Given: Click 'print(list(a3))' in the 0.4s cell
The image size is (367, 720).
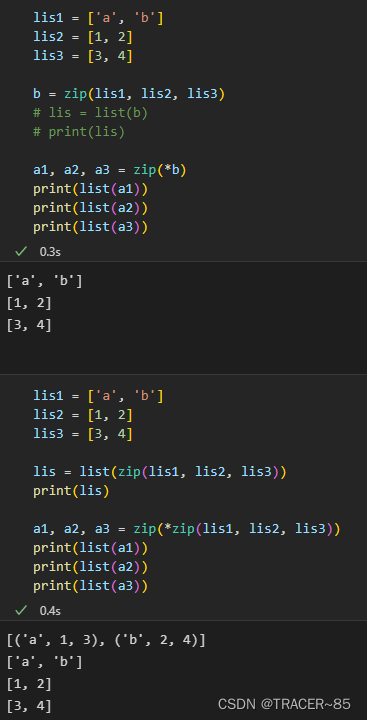Looking at the screenshot, I should [90, 586].
